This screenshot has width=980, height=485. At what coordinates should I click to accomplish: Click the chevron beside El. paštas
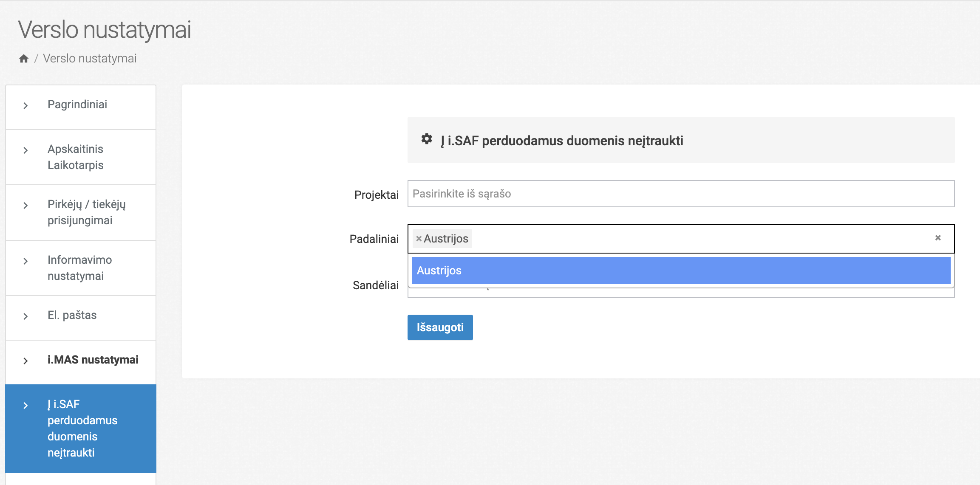point(25,316)
